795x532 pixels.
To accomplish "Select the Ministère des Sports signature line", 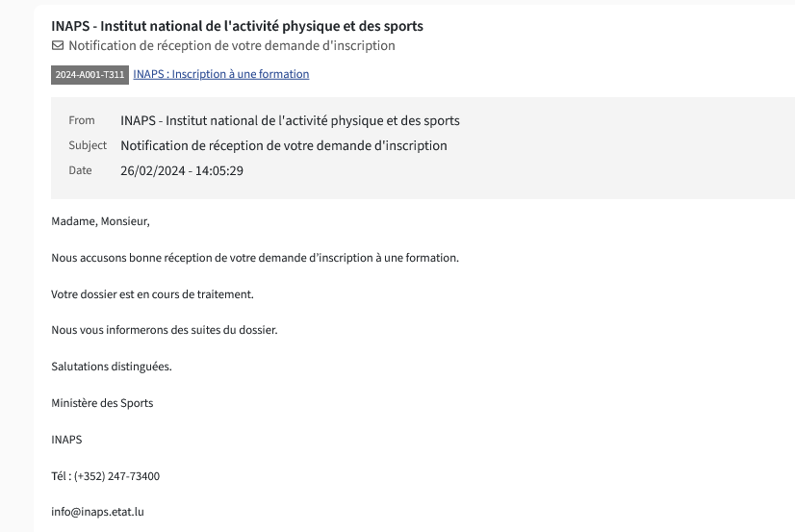I will (x=102, y=403).
